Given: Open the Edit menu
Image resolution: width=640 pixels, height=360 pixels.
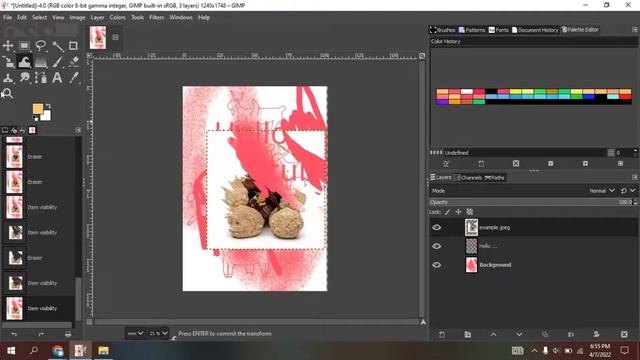Looking at the screenshot, I should (22, 17).
